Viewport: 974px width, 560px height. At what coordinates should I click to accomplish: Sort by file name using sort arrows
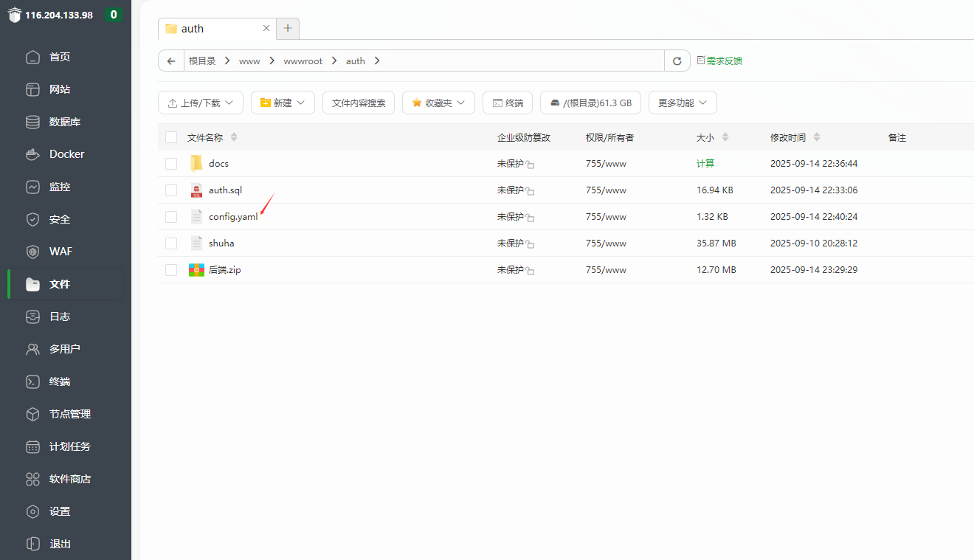[234, 137]
